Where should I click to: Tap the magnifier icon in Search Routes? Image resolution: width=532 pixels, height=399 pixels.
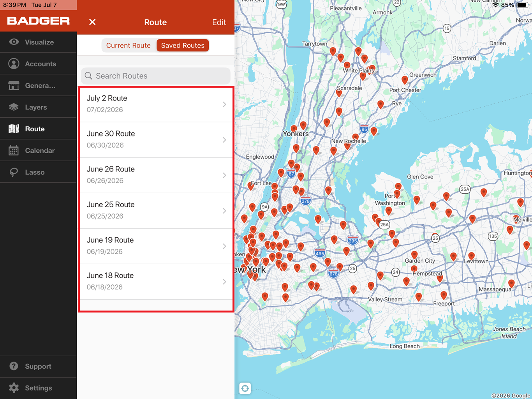(x=88, y=76)
